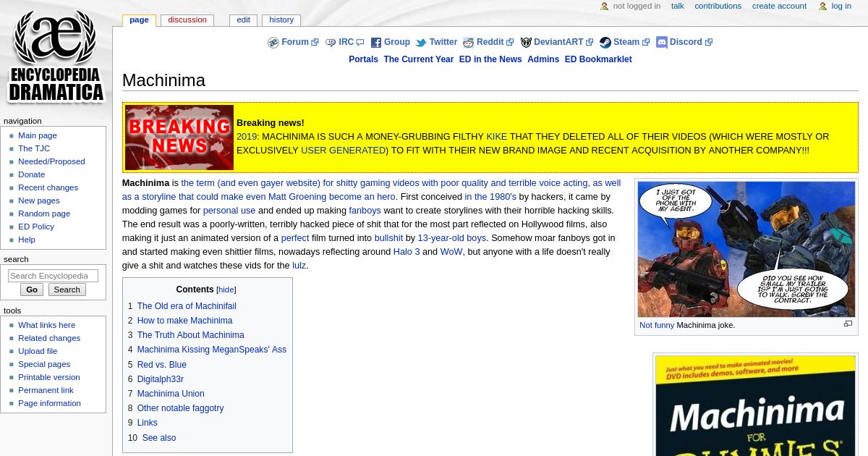The height and width of the screenshot is (456, 868).
Task: Hide the Contents table
Action: point(226,290)
